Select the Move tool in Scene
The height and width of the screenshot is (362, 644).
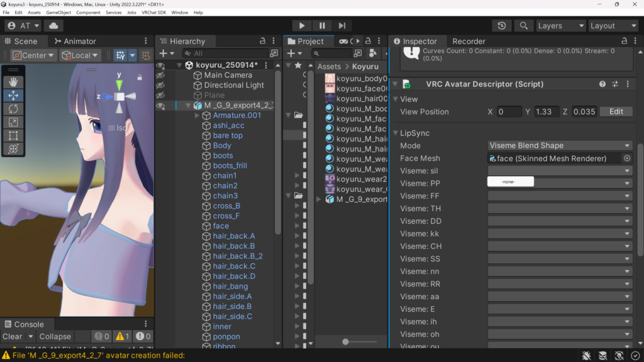(x=13, y=96)
